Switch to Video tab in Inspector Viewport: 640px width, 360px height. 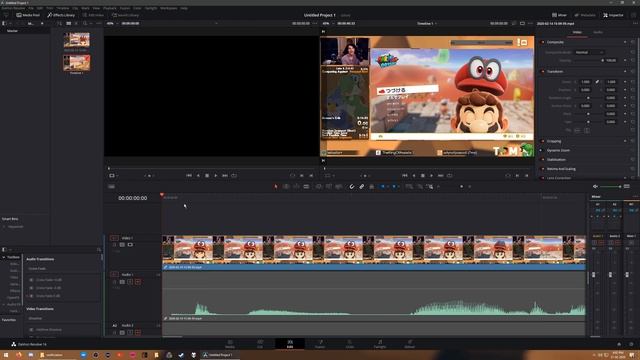577,32
